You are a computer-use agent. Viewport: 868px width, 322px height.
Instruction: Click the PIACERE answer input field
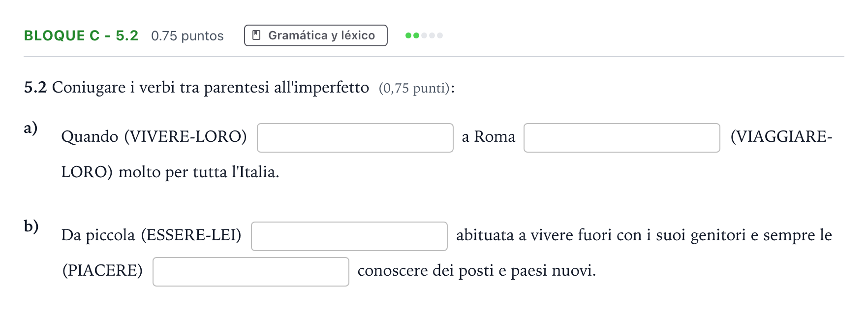pyautogui.click(x=250, y=272)
